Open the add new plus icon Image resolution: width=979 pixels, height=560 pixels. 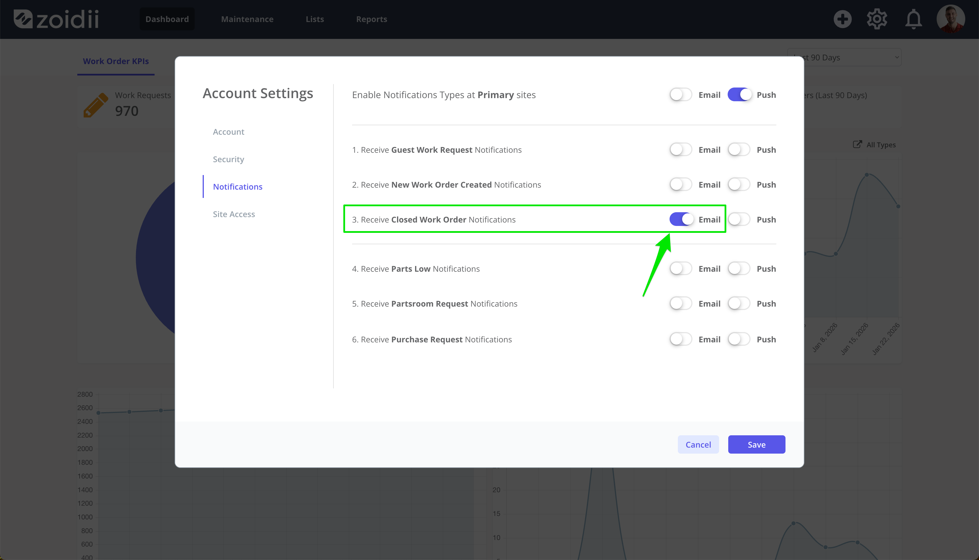pyautogui.click(x=842, y=19)
